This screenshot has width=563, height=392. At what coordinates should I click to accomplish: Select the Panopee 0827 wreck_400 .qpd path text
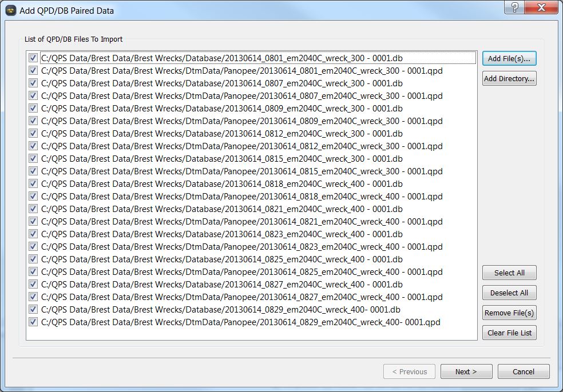coord(241,297)
